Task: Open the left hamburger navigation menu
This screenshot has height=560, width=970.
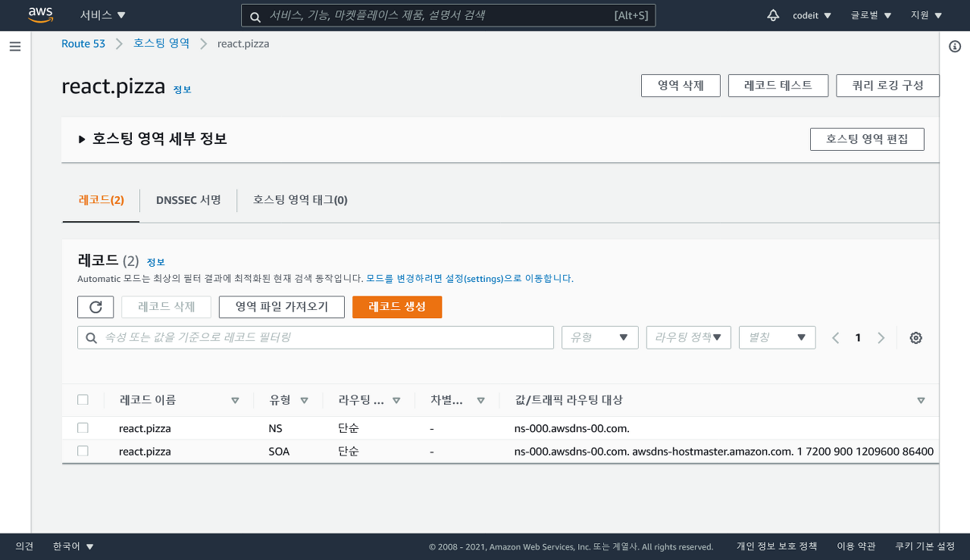Action: [15, 47]
